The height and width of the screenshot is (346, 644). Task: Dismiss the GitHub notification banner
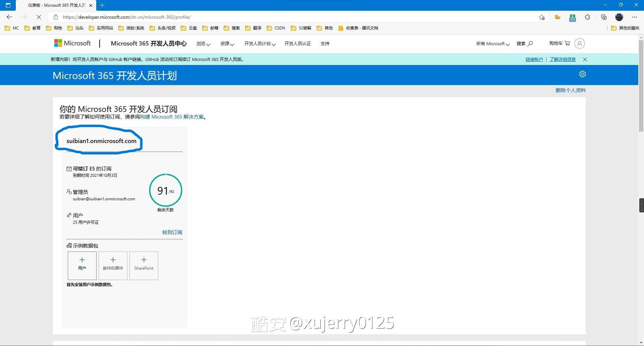[x=585, y=59]
